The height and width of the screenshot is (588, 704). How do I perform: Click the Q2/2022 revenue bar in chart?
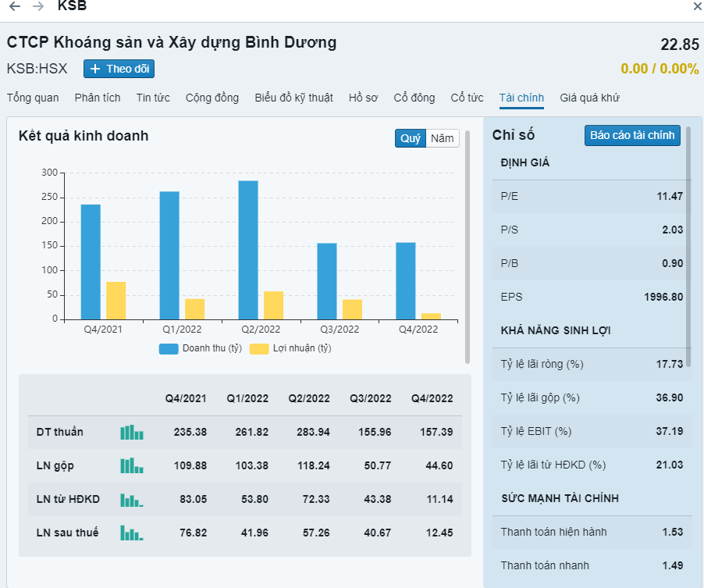(248, 250)
